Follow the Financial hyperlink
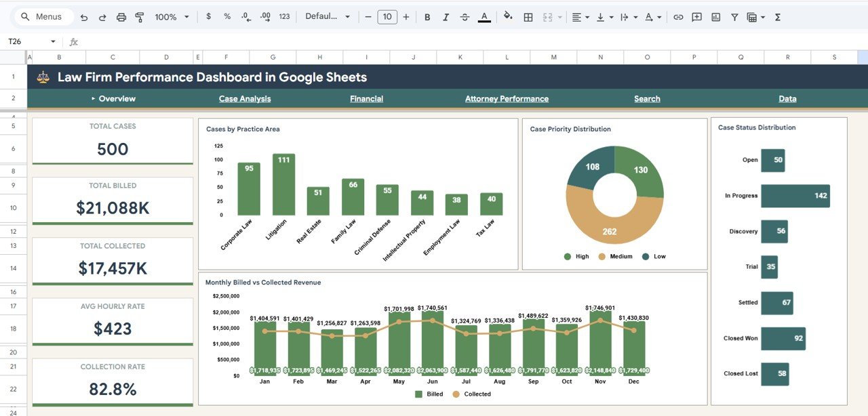 point(366,98)
